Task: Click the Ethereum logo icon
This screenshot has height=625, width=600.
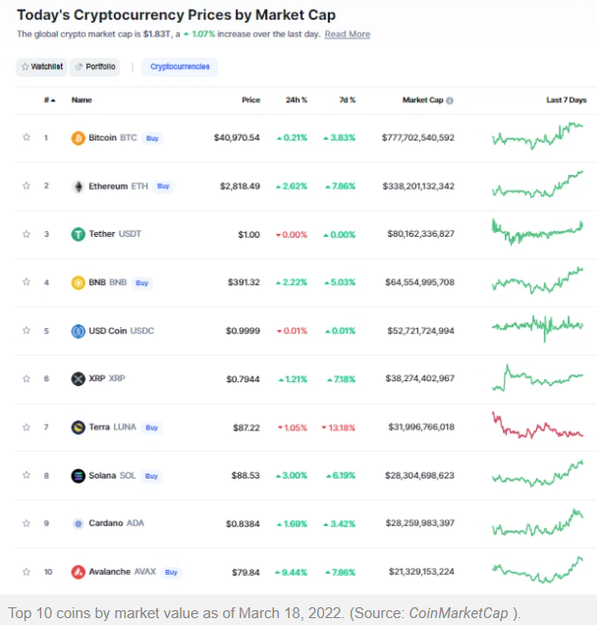Action: tap(78, 186)
